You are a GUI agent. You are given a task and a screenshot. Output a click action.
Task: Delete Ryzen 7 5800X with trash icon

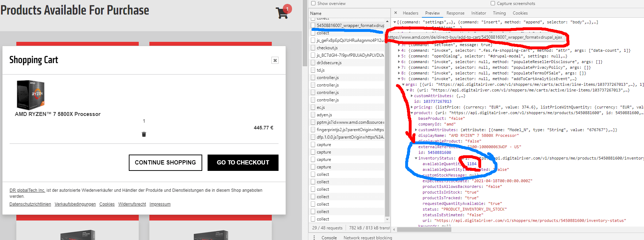144,134
